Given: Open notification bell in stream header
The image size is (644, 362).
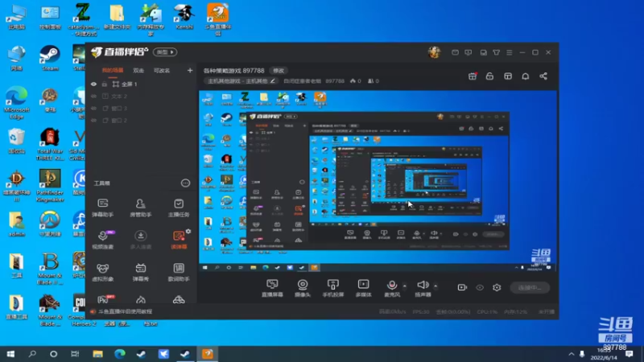Looking at the screenshot, I should pos(526,76).
